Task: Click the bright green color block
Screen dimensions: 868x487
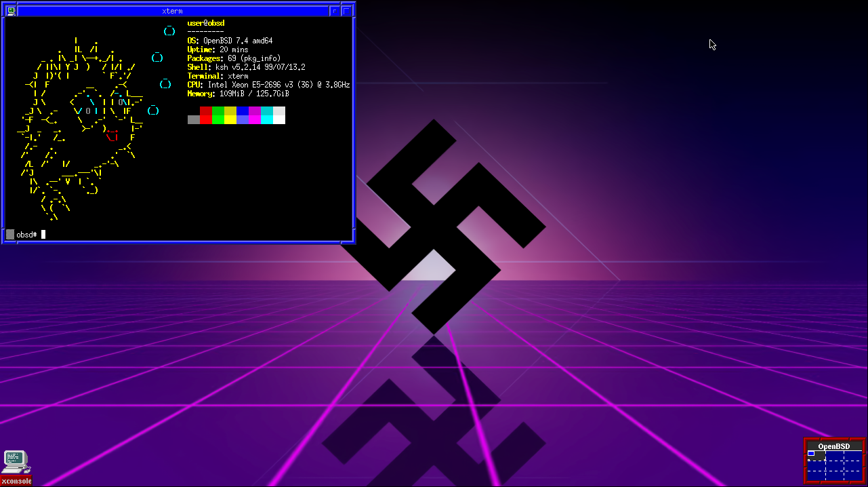Action: coord(218,120)
